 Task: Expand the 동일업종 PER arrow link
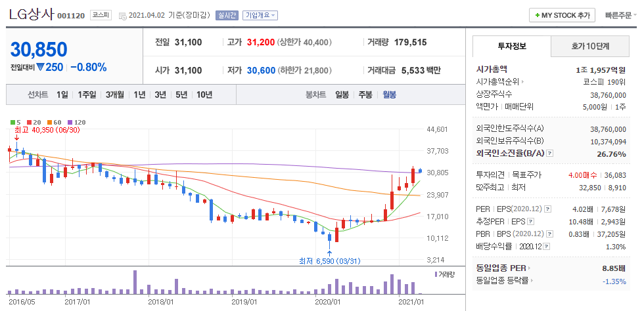(530, 268)
